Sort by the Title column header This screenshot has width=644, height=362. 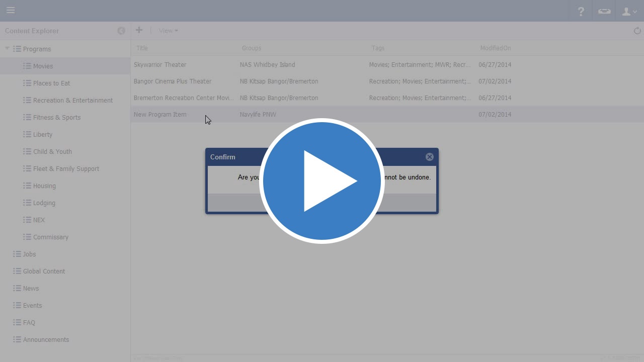[142, 48]
